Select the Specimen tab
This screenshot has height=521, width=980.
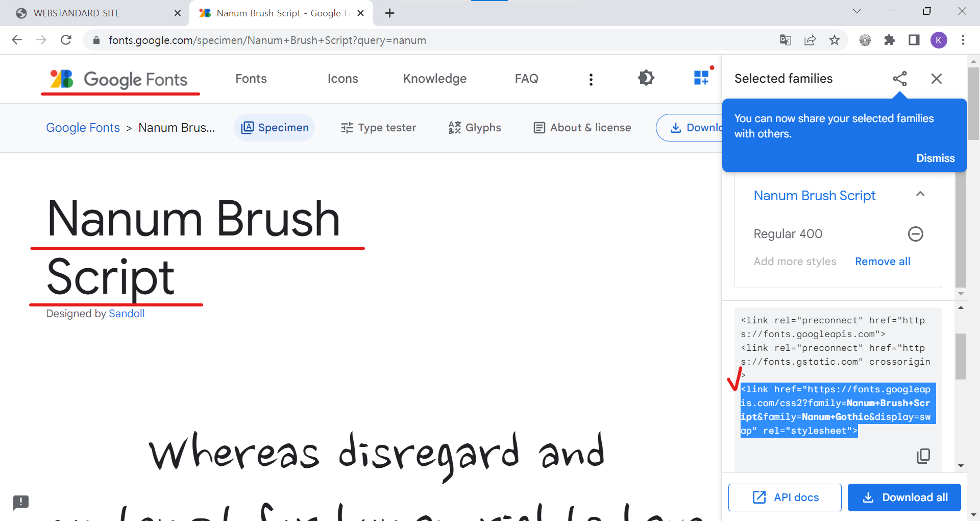[275, 128]
